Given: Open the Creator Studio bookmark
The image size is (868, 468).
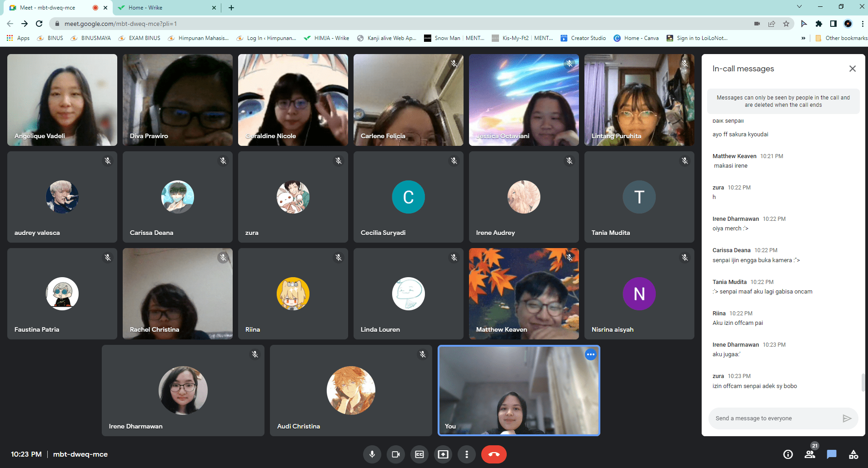Looking at the screenshot, I should [583, 38].
